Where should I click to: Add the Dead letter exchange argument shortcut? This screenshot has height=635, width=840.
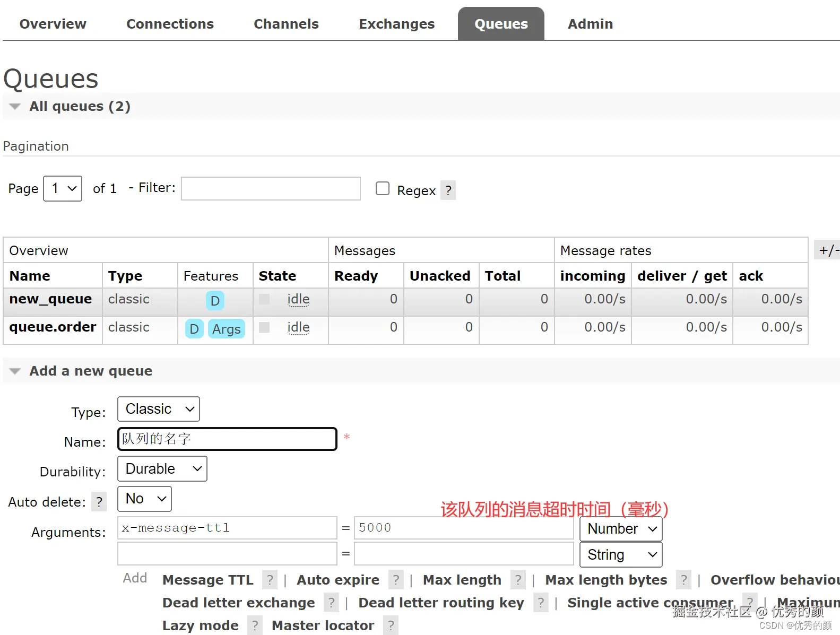click(239, 603)
